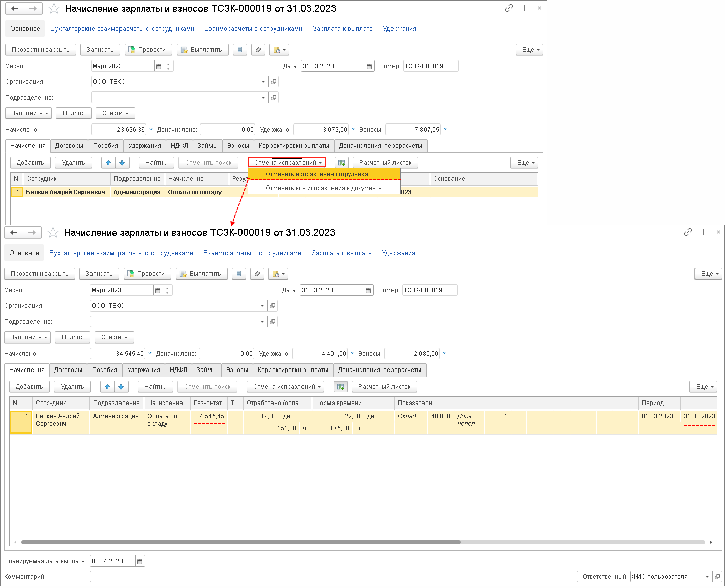
Task: Click into the Комментарий field
Action: click(334, 577)
